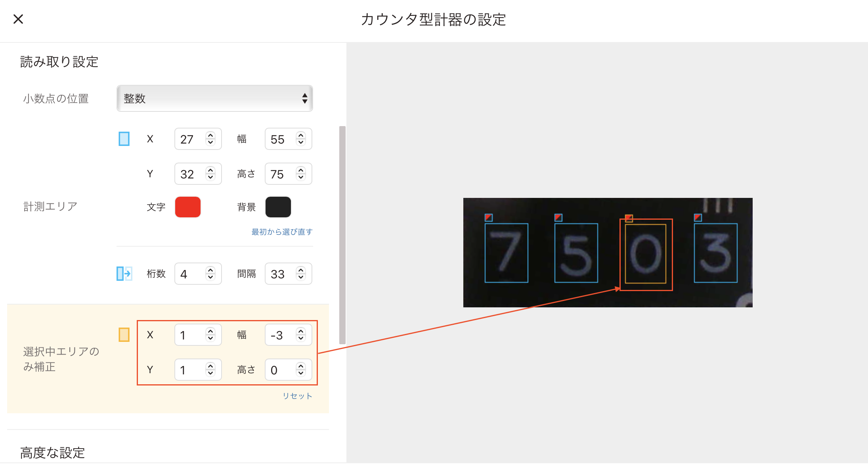Click the 読み取り設定 heading text
868x464 pixels.
59,62
